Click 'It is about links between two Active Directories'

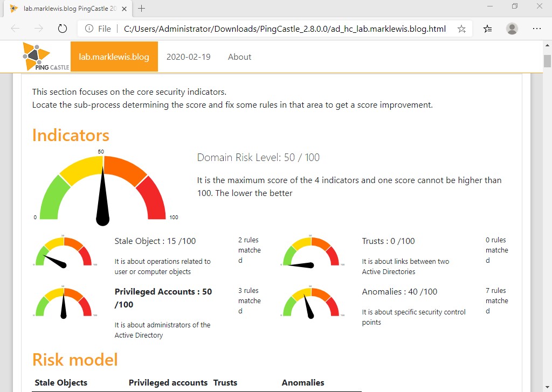[405, 267]
